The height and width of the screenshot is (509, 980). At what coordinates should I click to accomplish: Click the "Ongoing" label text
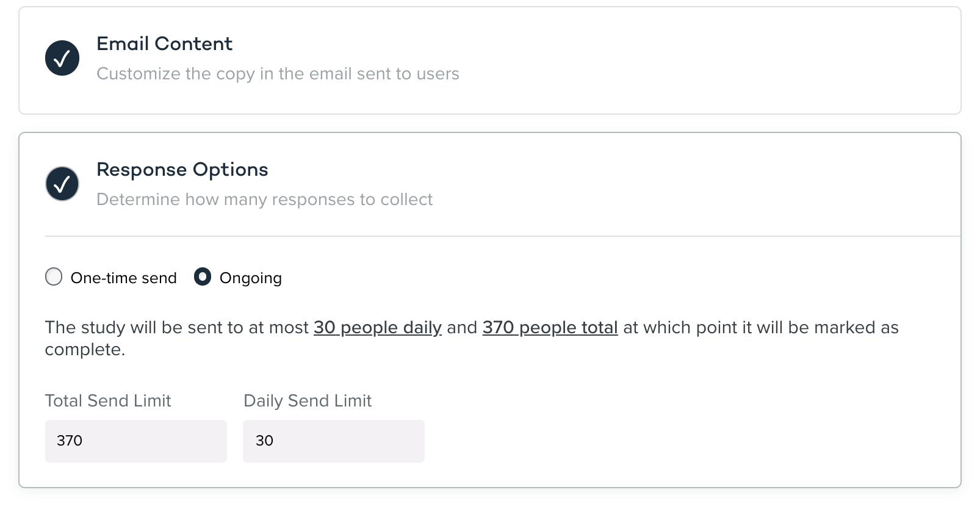coord(250,278)
